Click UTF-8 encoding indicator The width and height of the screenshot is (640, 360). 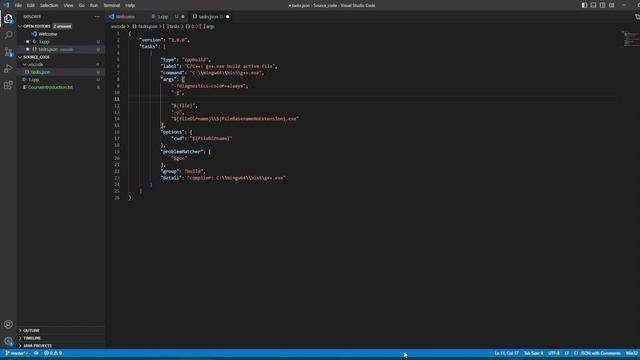tap(553, 353)
